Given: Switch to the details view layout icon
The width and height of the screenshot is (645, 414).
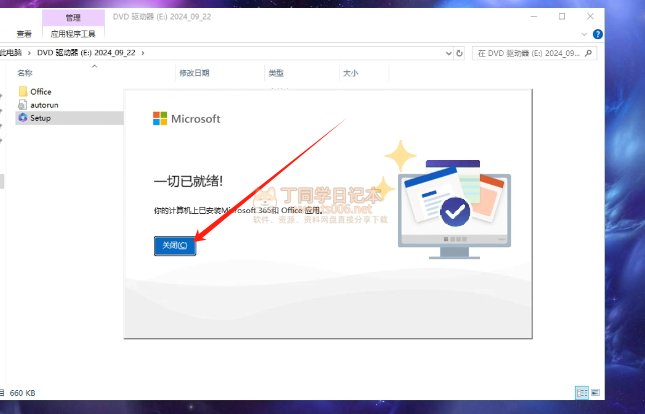Looking at the screenshot, I should pos(582,393).
